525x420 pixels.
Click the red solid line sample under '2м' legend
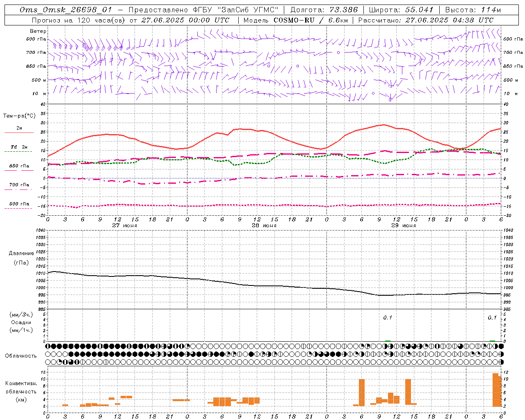(19, 133)
